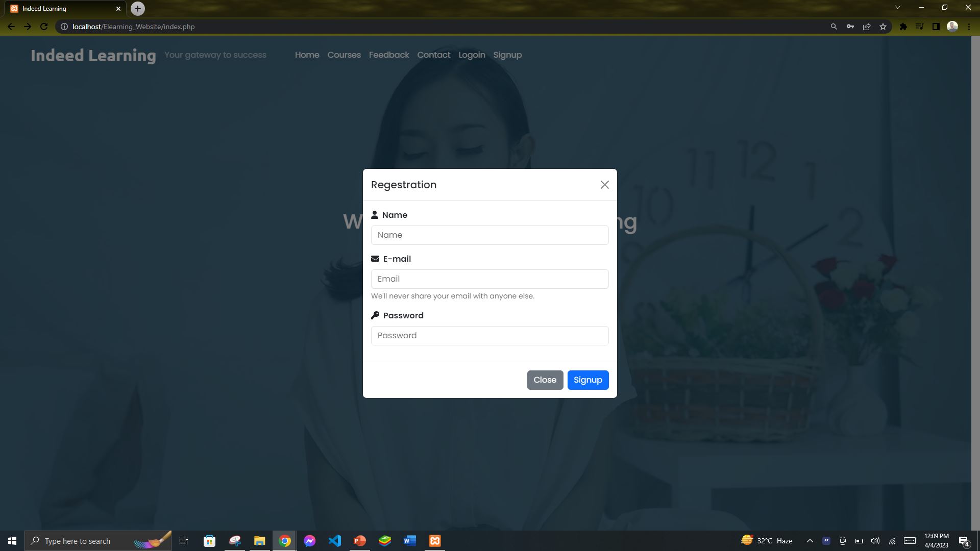
Task: Open Messenger from the taskbar
Action: pos(310,540)
